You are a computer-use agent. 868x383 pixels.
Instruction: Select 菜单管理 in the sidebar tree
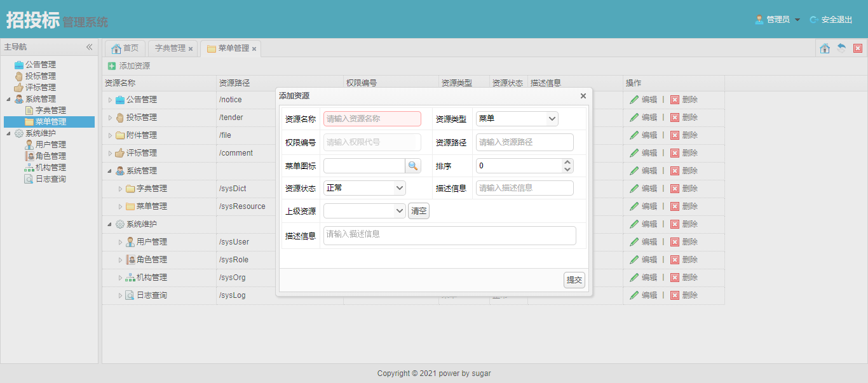50,122
